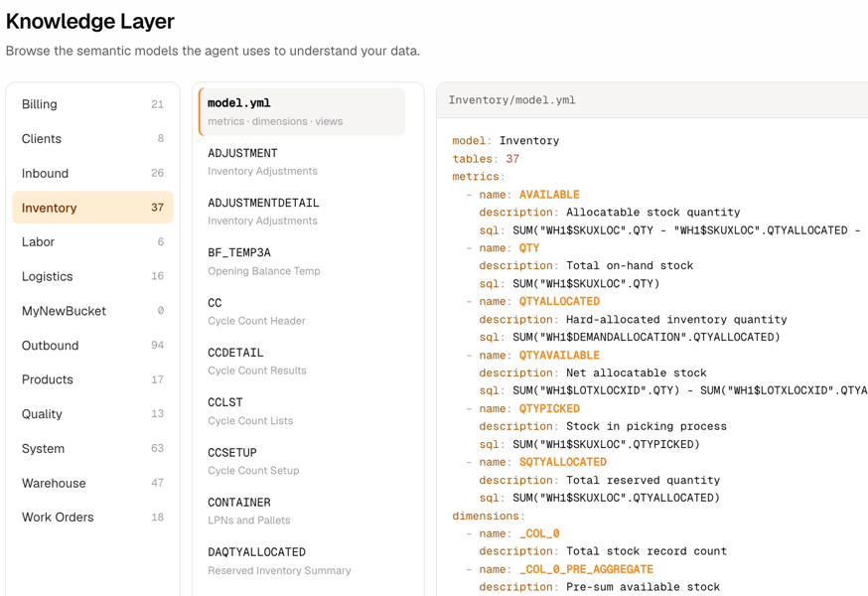Image resolution: width=868 pixels, height=596 pixels.
Task: Click 'Total stock record count' description
Action: point(646,551)
